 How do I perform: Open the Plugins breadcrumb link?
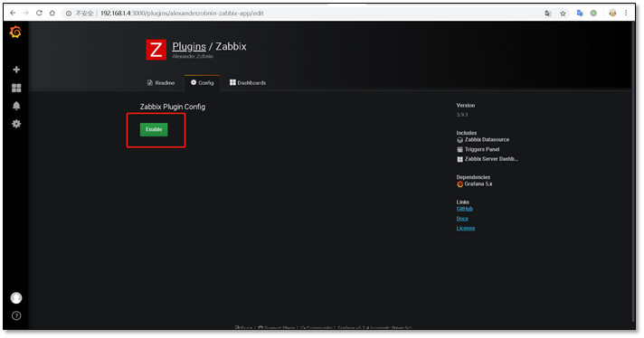pos(189,46)
